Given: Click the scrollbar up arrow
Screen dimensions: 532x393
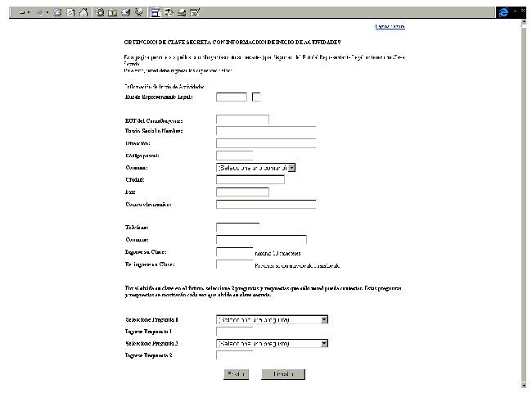Looking at the screenshot, I should (524, 23).
